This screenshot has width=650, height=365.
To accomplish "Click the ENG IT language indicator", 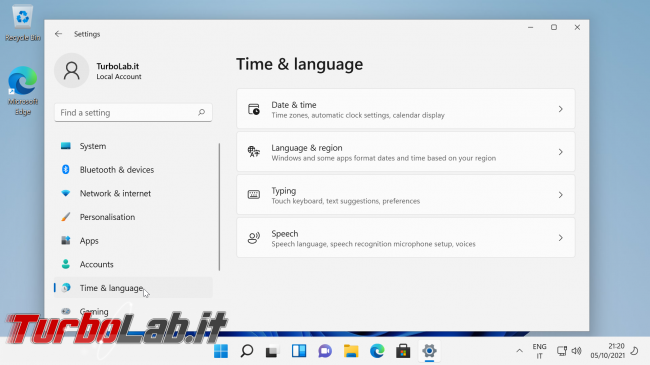I will [539, 351].
